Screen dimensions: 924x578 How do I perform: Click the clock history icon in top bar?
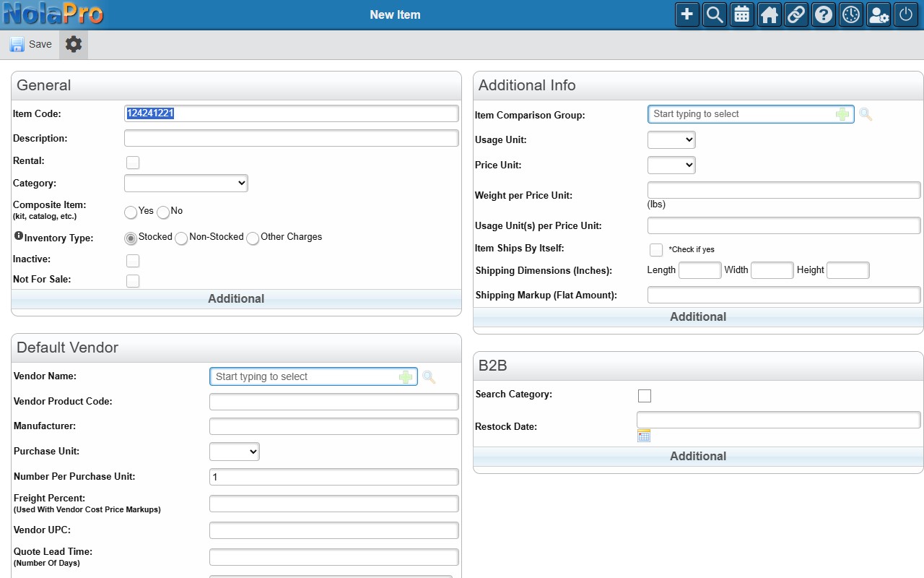point(851,14)
